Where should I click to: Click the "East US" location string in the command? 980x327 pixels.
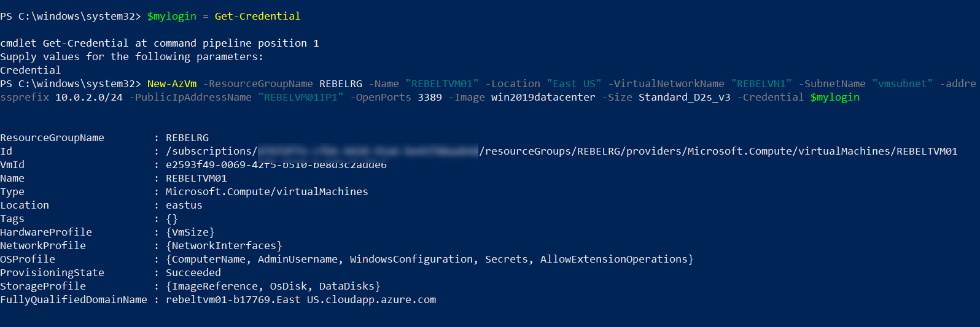pyautogui.click(x=574, y=83)
